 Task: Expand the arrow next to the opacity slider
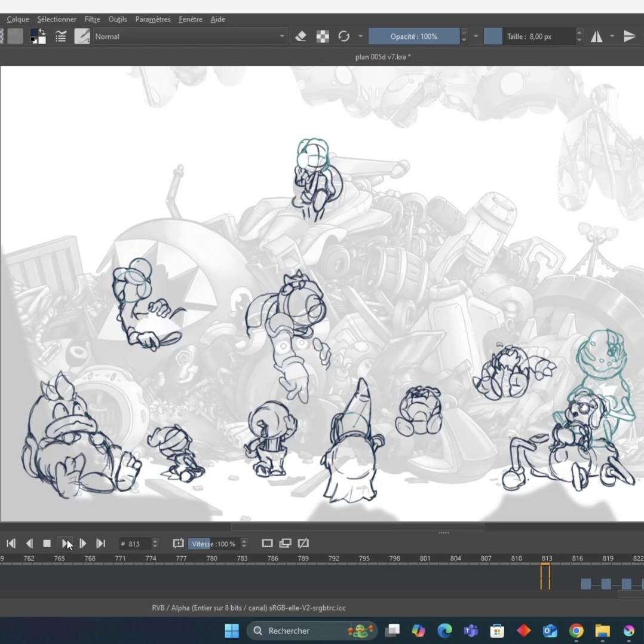pos(476,36)
